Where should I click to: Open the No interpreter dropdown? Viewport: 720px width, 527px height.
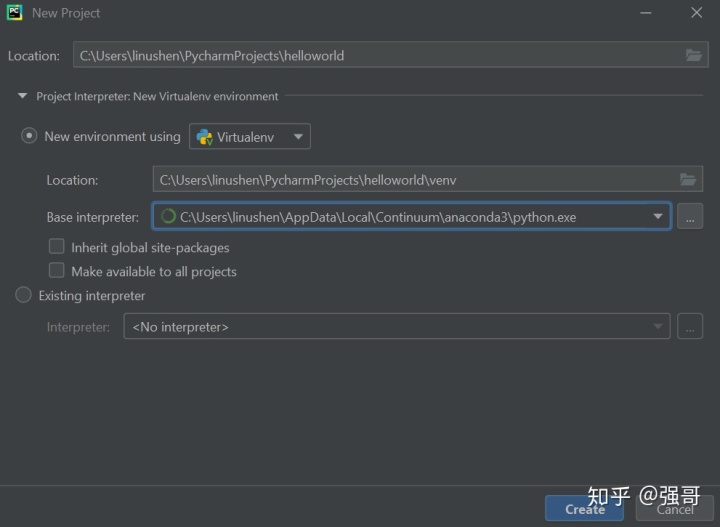pyautogui.click(x=397, y=326)
